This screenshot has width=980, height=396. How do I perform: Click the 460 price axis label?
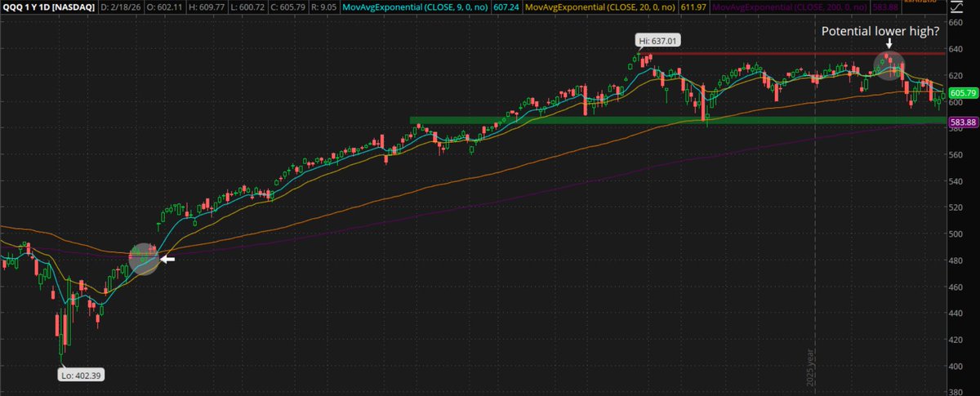coord(955,287)
